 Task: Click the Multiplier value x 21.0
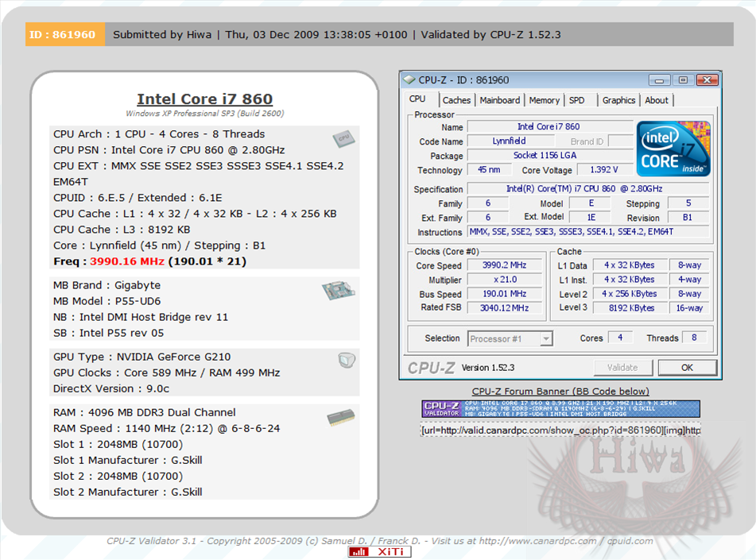point(504,280)
